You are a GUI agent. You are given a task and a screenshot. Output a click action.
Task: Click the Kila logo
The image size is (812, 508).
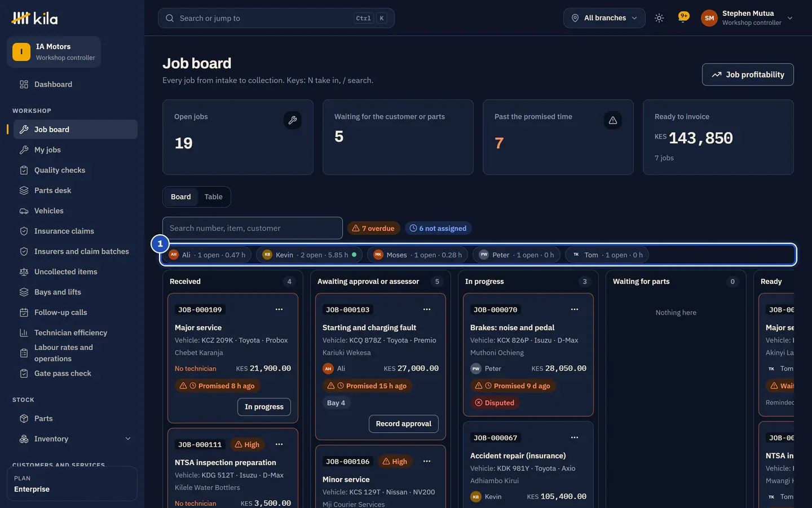[x=34, y=18]
